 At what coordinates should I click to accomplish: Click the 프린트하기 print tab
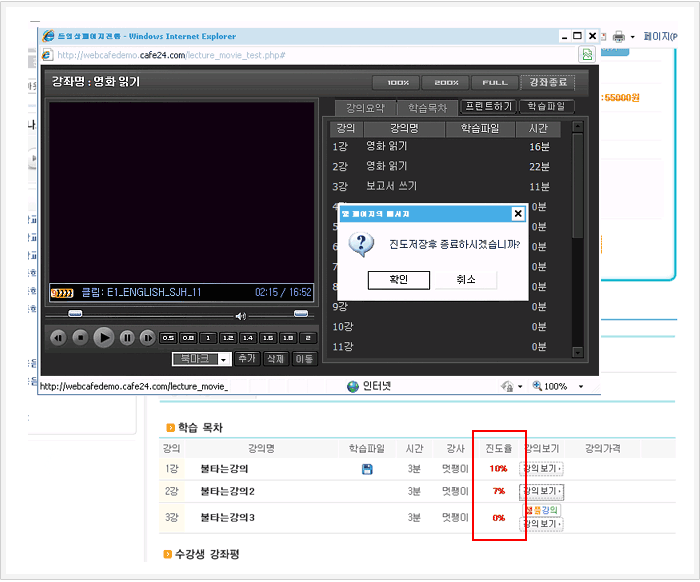point(489,106)
